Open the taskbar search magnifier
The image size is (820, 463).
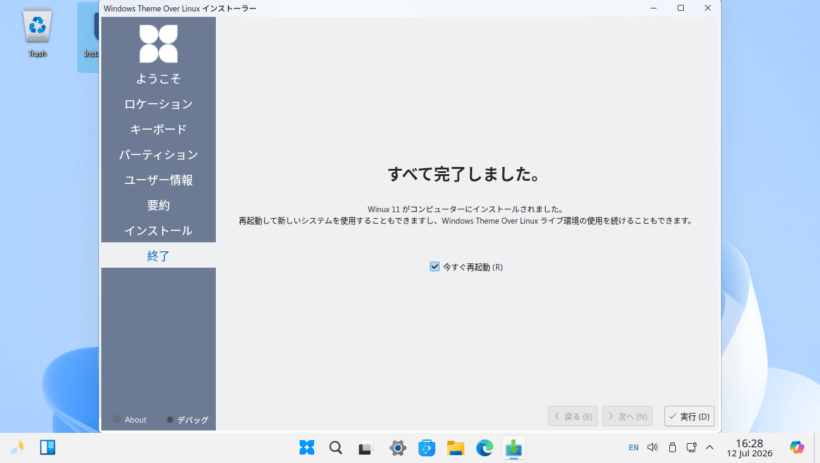336,448
